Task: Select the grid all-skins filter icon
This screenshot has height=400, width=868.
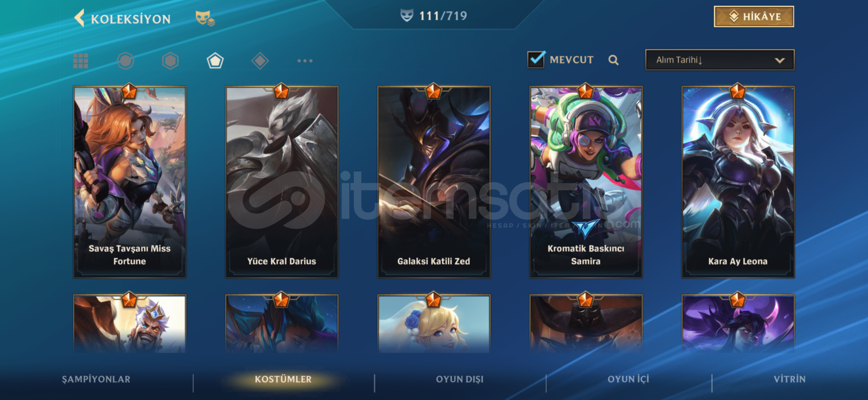Action: [81, 61]
